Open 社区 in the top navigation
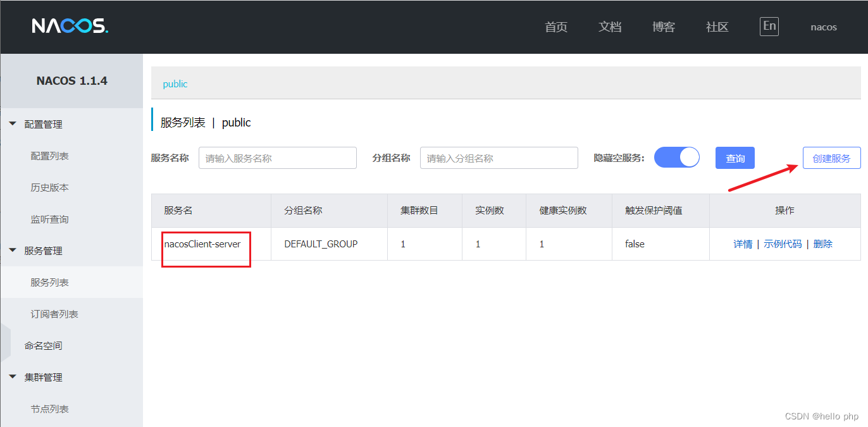The width and height of the screenshot is (868, 427). pos(717,27)
